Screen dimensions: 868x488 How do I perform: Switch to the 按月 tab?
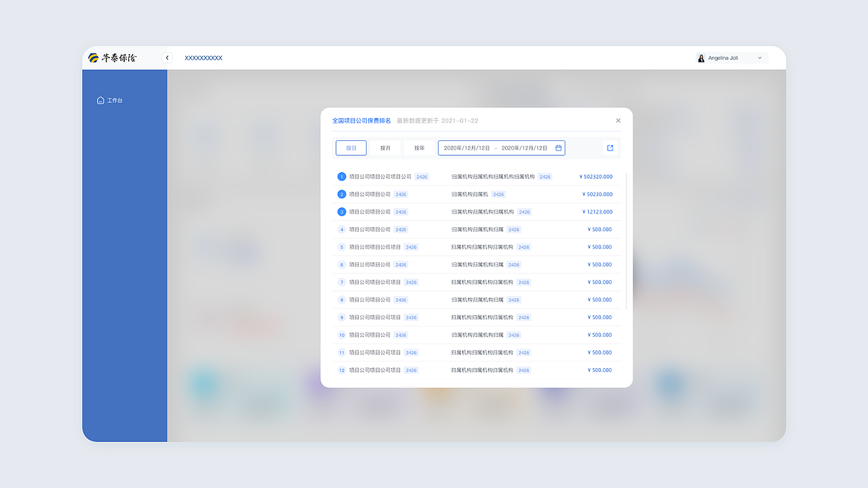click(x=385, y=148)
